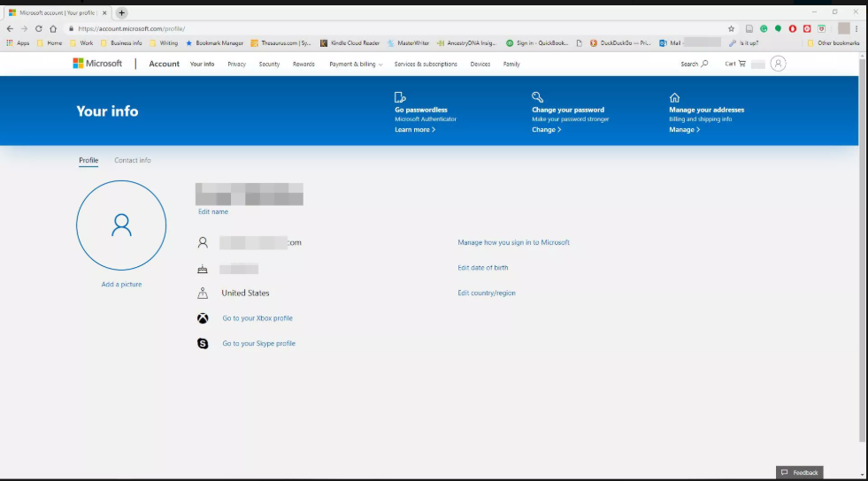
Task: Open the Devices menu item
Action: click(x=480, y=65)
